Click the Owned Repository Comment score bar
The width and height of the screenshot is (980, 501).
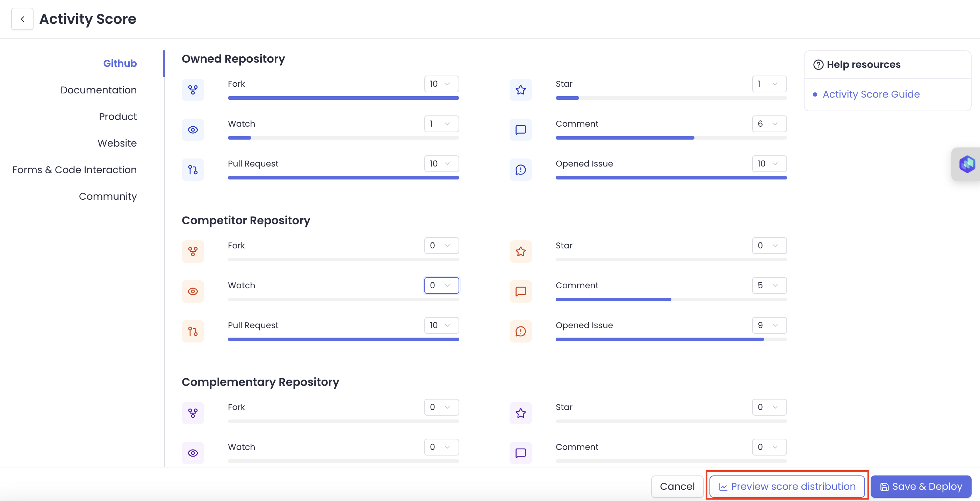coord(671,138)
